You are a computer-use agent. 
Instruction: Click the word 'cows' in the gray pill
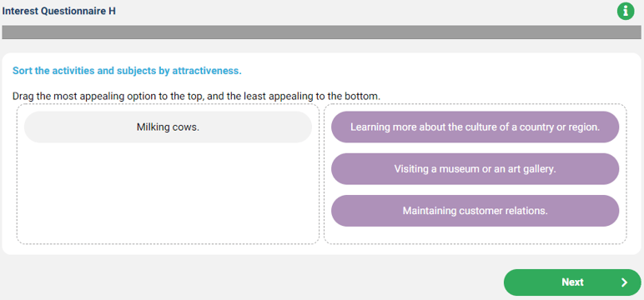click(x=187, y=127)
